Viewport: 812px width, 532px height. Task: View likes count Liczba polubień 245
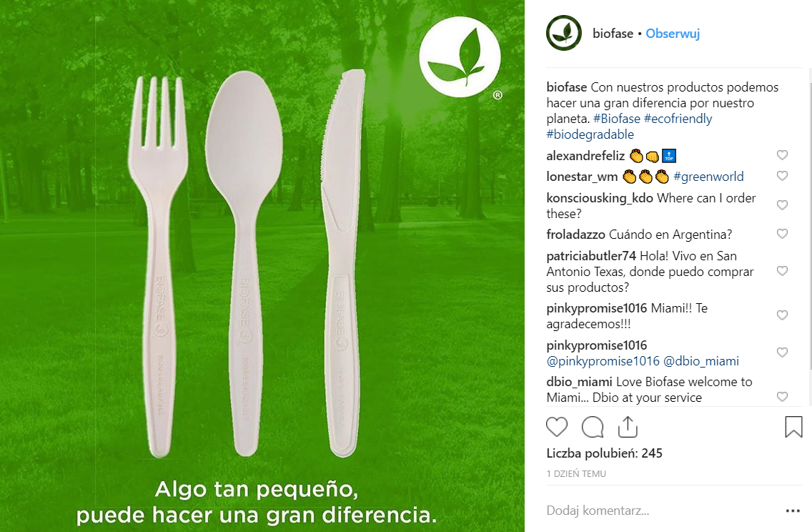click(x=604, y=453)
